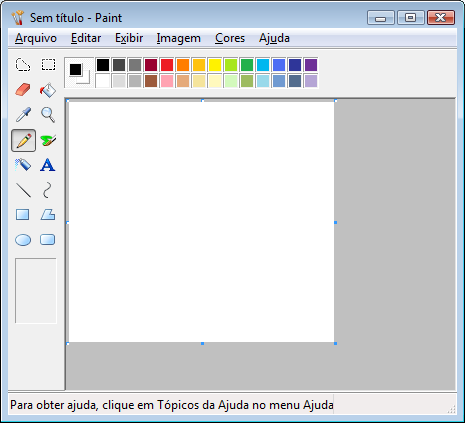
Task: Choose the yellow color in palette
Action: coord(215,65)
